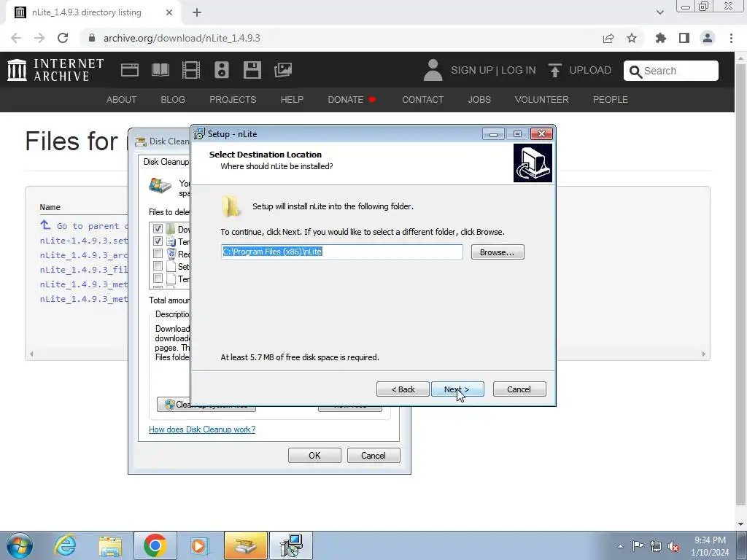
Task: Bookmark this page star icon
Action: [x=632, y=38]
